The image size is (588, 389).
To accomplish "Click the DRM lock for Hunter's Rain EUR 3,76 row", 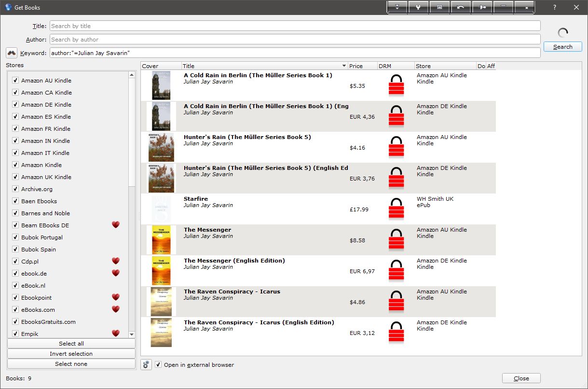I will (x=397, y=178).
